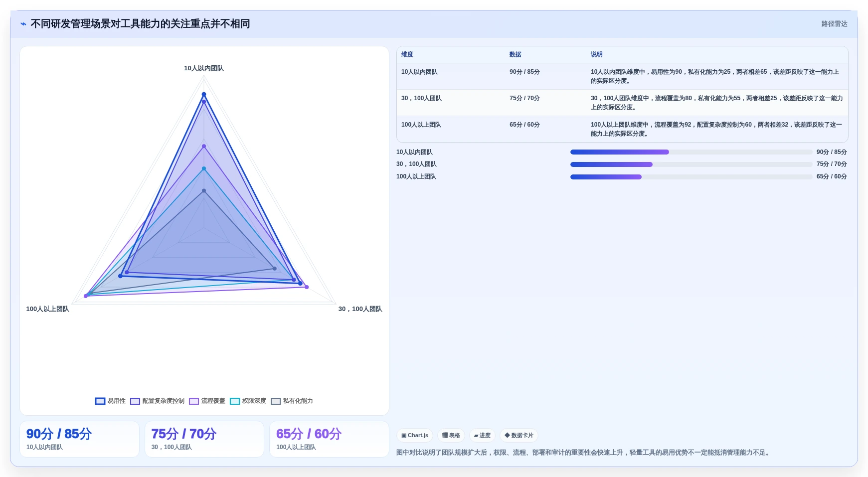868x477 pixels.
Task: Click the 数据卡片 tag chip
Action: click(519, 435)
